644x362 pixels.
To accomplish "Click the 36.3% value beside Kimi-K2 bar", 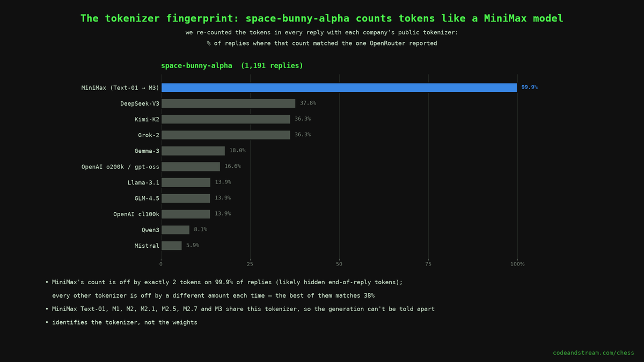I will tap(303, 119).
